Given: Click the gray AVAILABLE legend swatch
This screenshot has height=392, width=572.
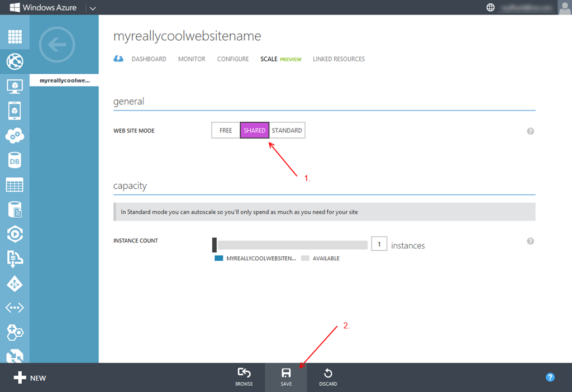Looking at the screenshot, I should tap(306, 258).
